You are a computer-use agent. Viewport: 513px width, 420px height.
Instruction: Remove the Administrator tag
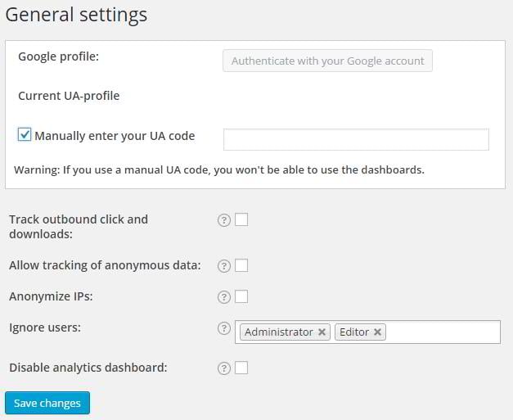pyautogui.click(x=322, y=332)
